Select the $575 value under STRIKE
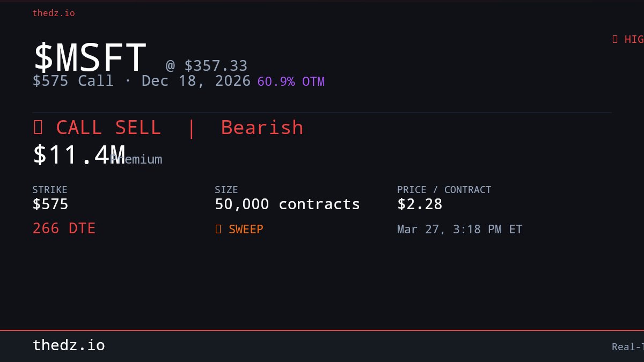 [x=50, y=204]
